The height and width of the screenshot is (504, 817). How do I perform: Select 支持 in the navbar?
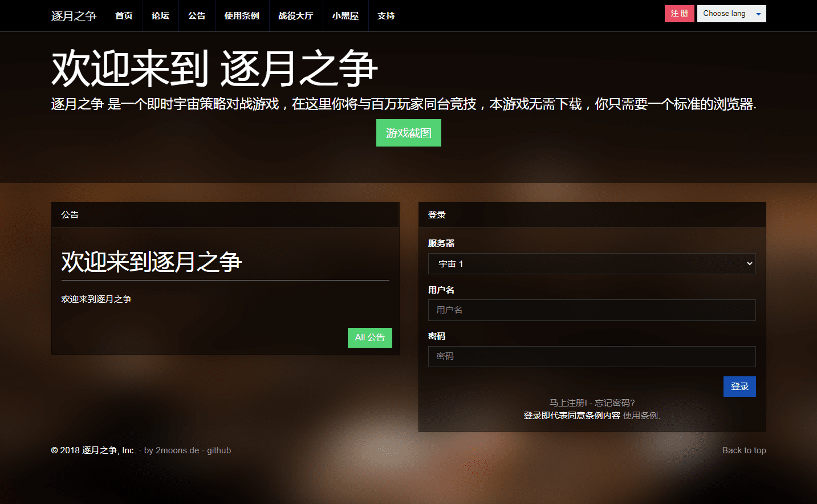click(386, 16)
